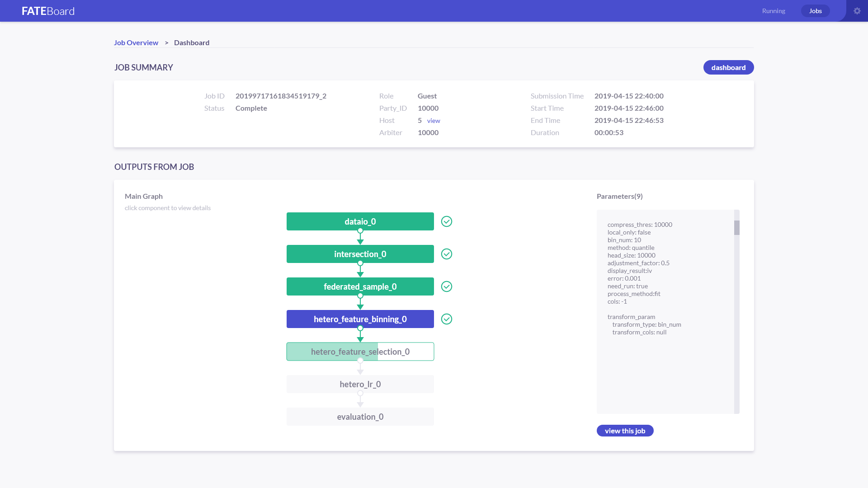Click the parameters panel scrollbar thumb
The image size is (868, 488).
click(x=736, y=228)
